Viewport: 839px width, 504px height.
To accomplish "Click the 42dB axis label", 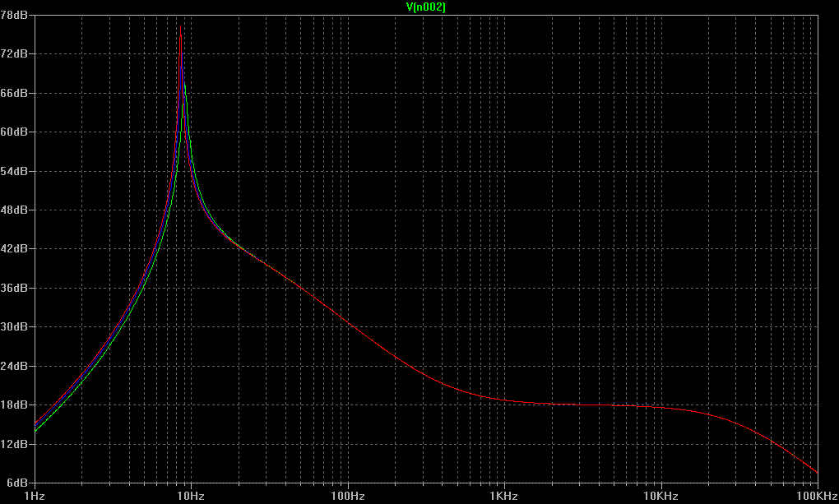I will (x=14, y=249).
